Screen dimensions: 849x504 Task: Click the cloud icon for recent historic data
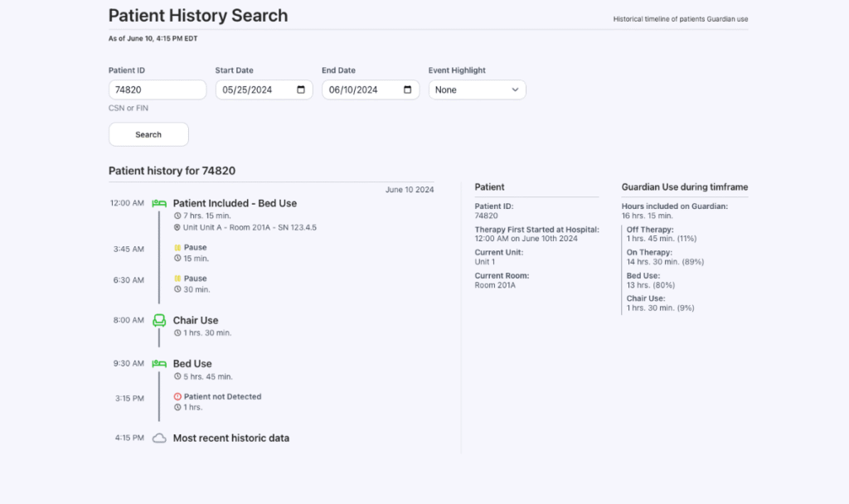[x=159, y=439]
